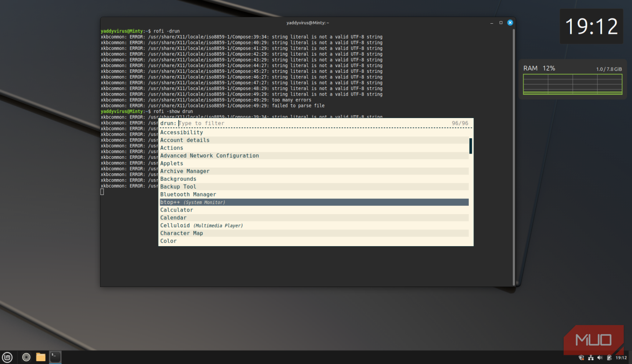This screenshot has width=632, height=364.
Task: Minimize the terminal window
Action: click(492, 23)
